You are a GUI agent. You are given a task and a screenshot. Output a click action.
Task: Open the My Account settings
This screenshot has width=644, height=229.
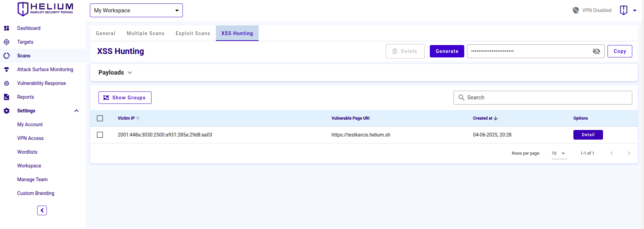30,124
